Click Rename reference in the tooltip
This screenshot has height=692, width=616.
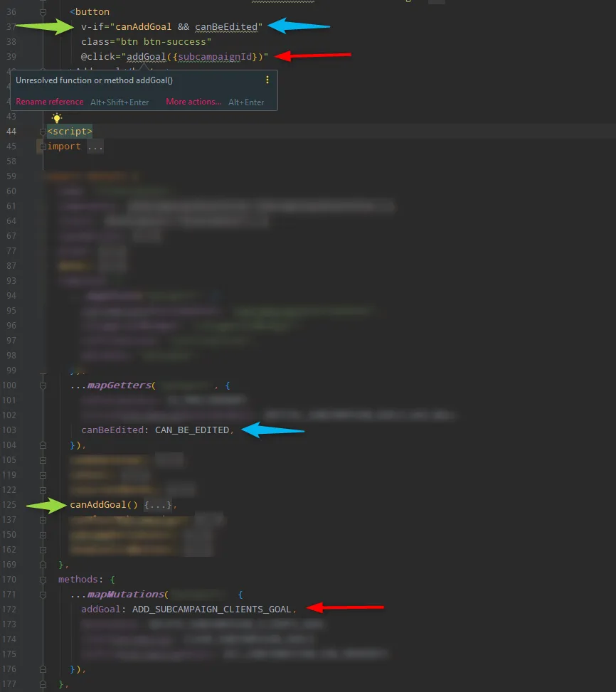pos(49,102)
